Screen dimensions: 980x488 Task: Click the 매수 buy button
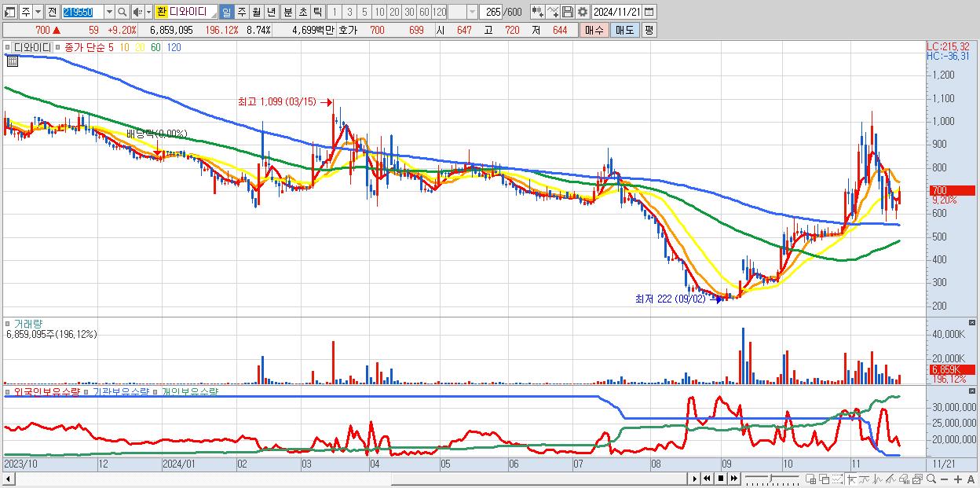point(594,30)
